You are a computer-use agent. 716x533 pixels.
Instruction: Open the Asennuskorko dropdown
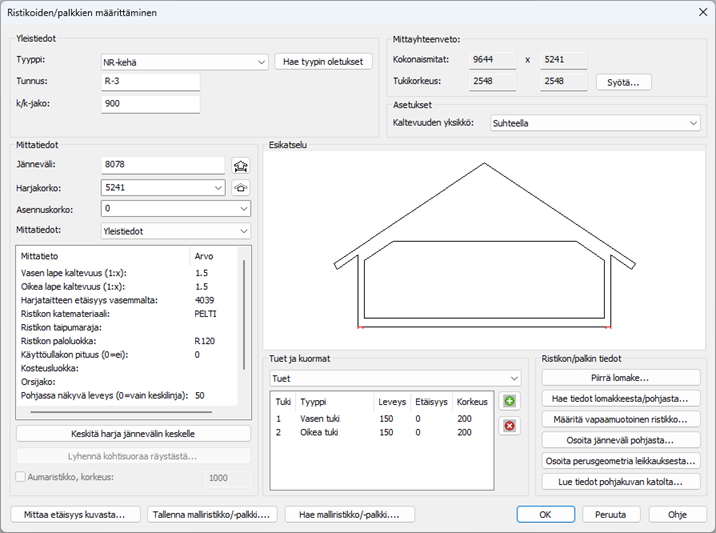pyautogui.click(x=176, y=209)
